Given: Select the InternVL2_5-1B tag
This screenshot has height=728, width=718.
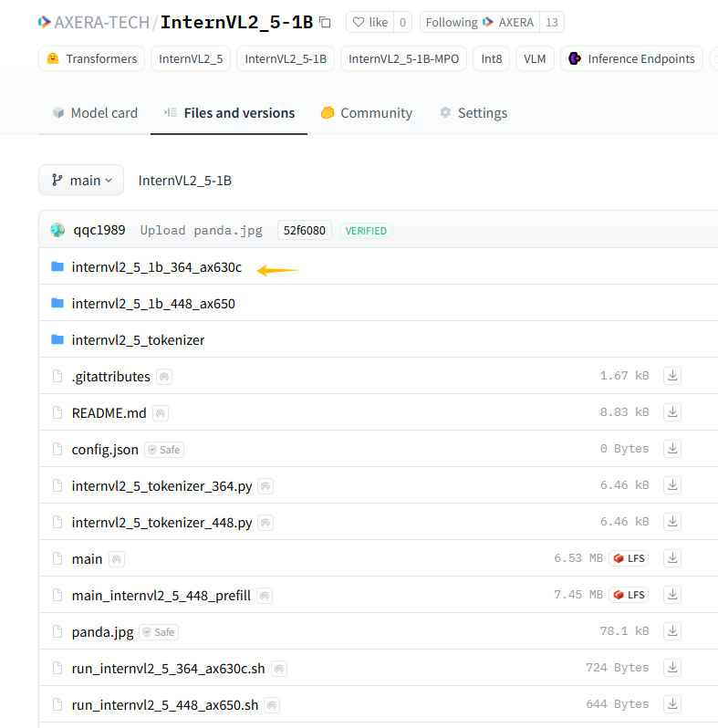Looking at the screenshot, I should click(x=286, y=59).
